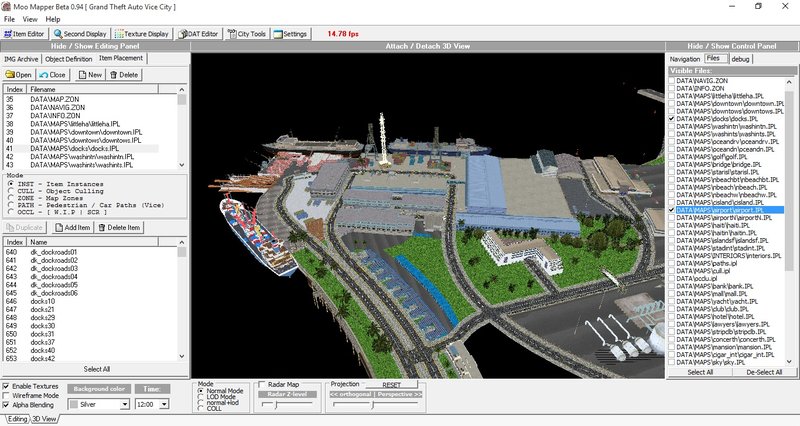The image size is (800, 426).
Task: Click Add Item button
Action: 72,228
